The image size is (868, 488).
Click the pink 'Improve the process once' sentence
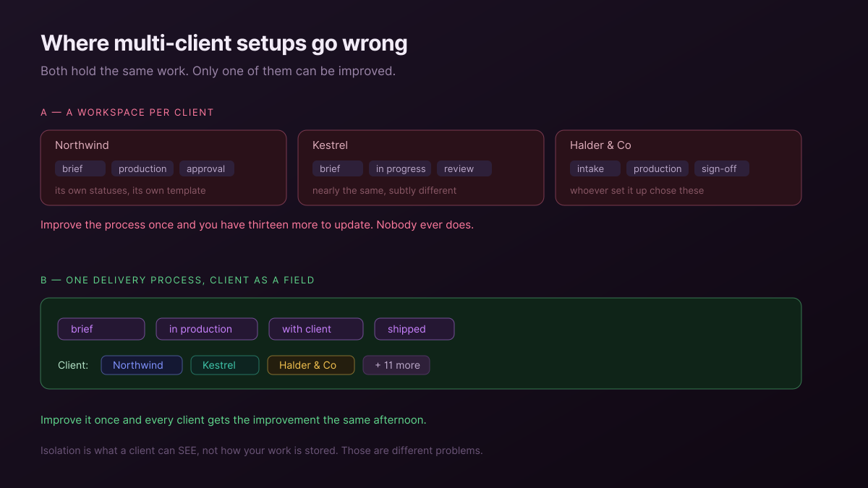tap(257, 225)
